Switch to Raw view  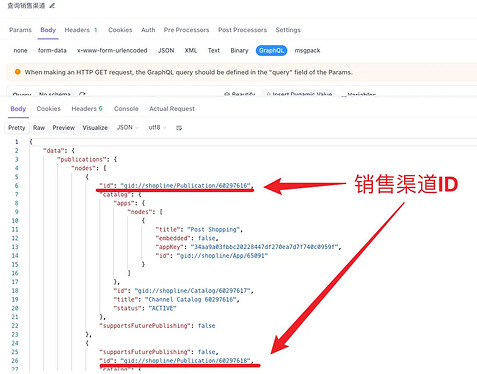(39, 128)
